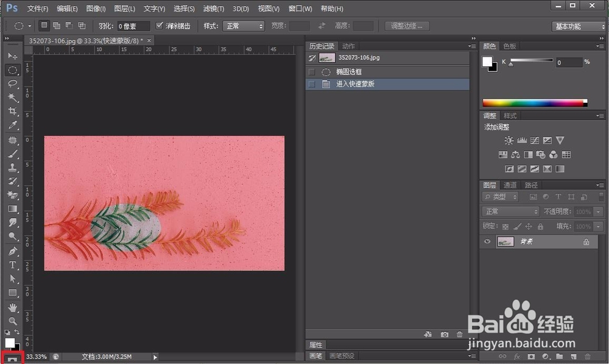Create new fill or adjustment layer

click(x=546, y=356)
